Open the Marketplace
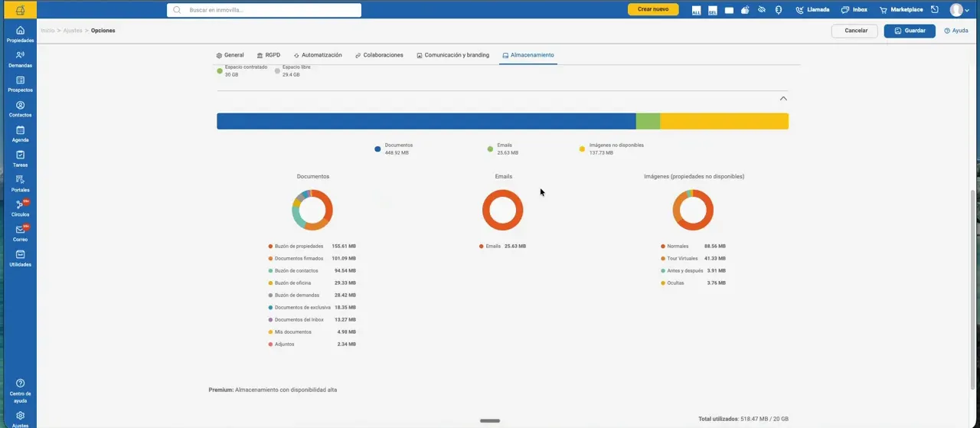The height and width of the screenshot is (428, 980). 901,10
